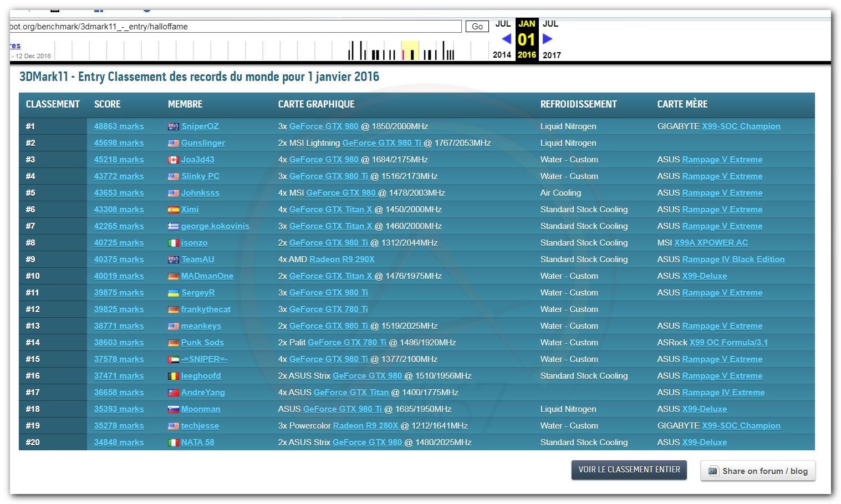Image resolution: width=841 pixels, height=504 pixels.
Task: Click the Share on forum / blog button
Action: [x=758, y=471]
